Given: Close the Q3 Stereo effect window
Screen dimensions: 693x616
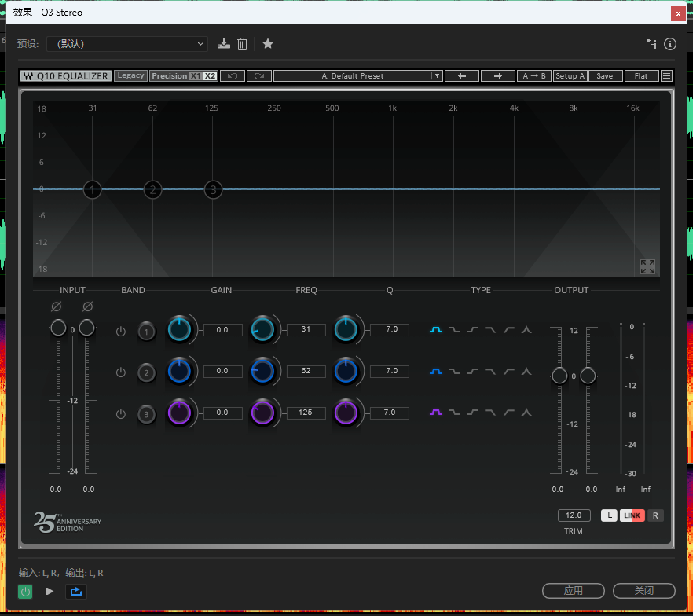Looking at the screenshot, I should (678, 13).
